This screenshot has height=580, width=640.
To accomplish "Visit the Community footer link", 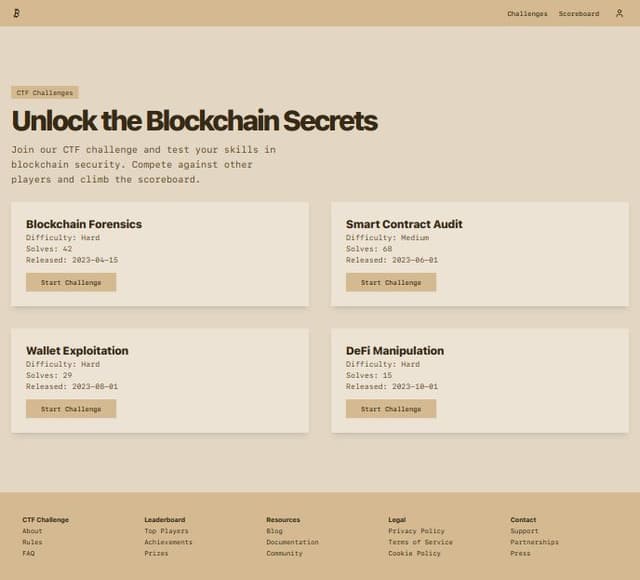I will pos(284,553).
